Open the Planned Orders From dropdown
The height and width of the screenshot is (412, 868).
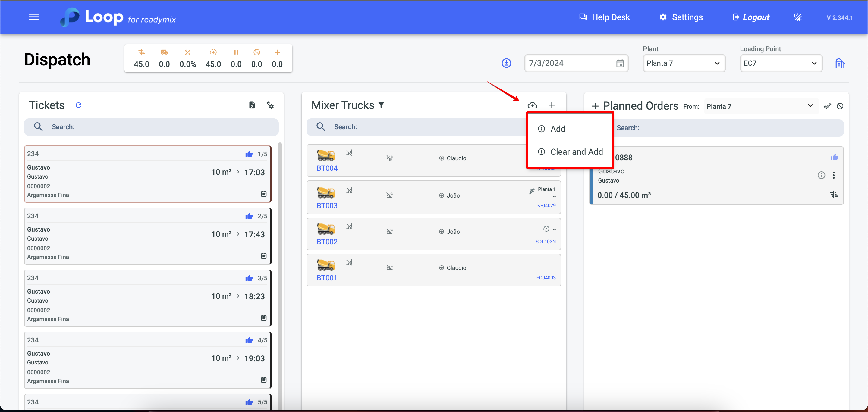click(760, 106)
